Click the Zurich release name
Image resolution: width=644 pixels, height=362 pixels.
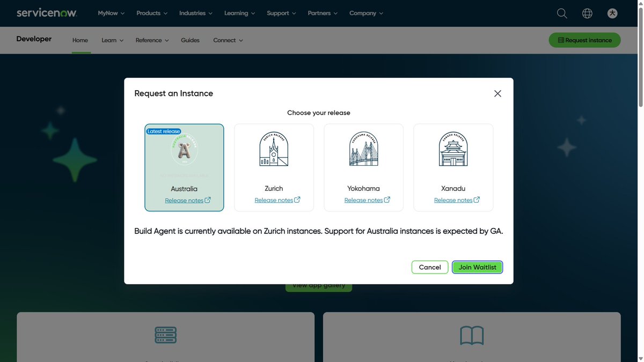coord(274,189)
